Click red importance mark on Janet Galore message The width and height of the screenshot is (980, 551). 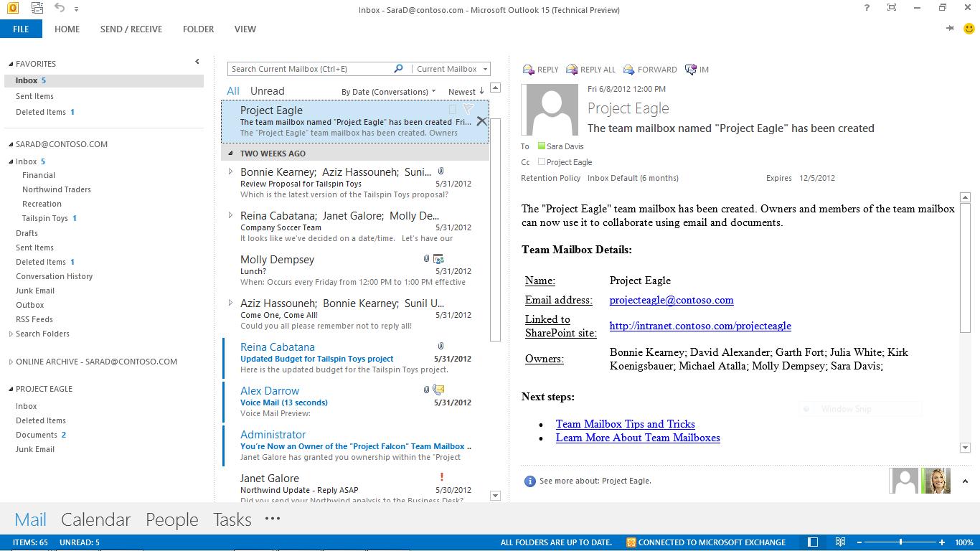point(441,476)
